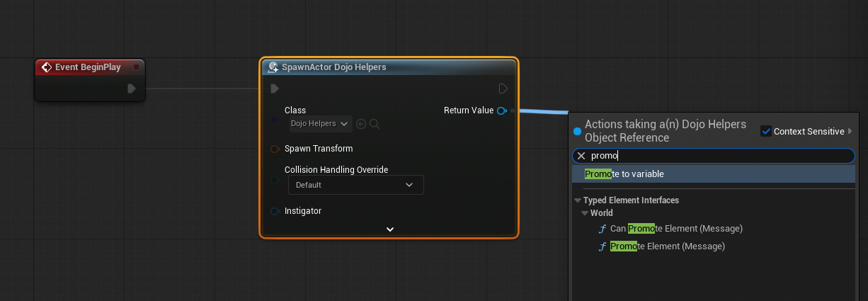Click the Event BeginPlay exec output pin

coord(132,89)
